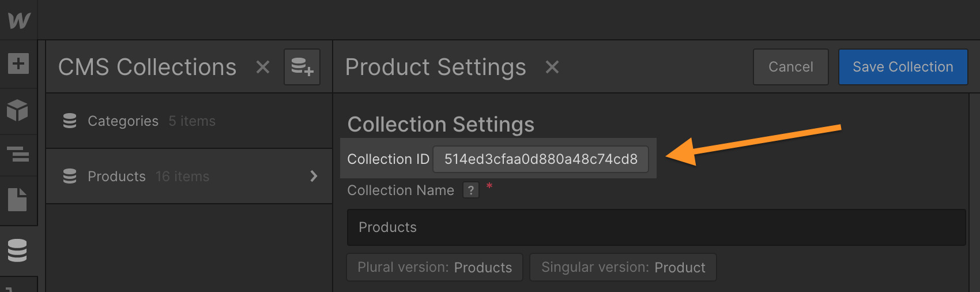Open the Pages panel icon
The height and width of the screenshot is (292, 980).
[17, 200]
